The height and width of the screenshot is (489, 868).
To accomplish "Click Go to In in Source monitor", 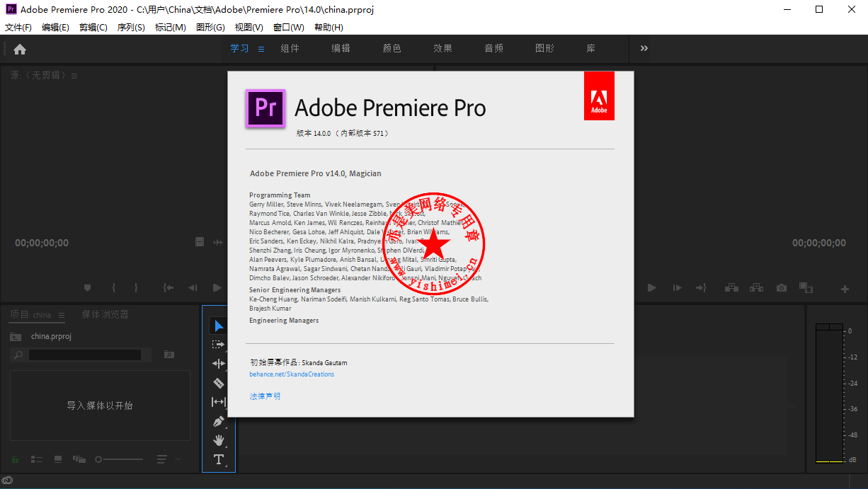I will [x=168, y=288].
